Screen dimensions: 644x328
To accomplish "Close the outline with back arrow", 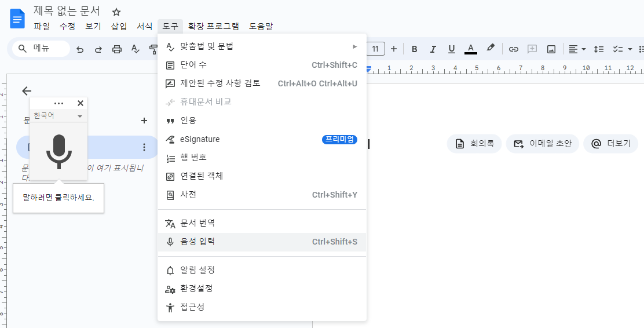I will [x=27, y=91].
